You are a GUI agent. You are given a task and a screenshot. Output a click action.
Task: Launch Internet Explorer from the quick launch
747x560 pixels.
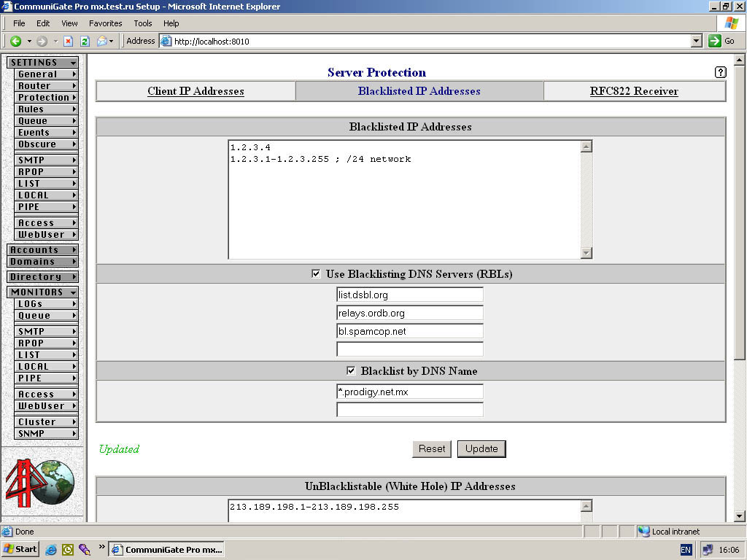click(51, 550)
